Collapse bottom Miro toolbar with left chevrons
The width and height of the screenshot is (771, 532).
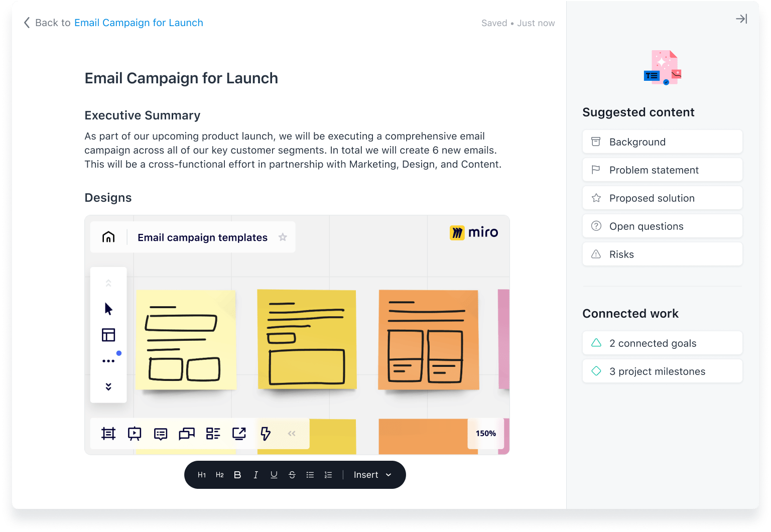(292, 433)
